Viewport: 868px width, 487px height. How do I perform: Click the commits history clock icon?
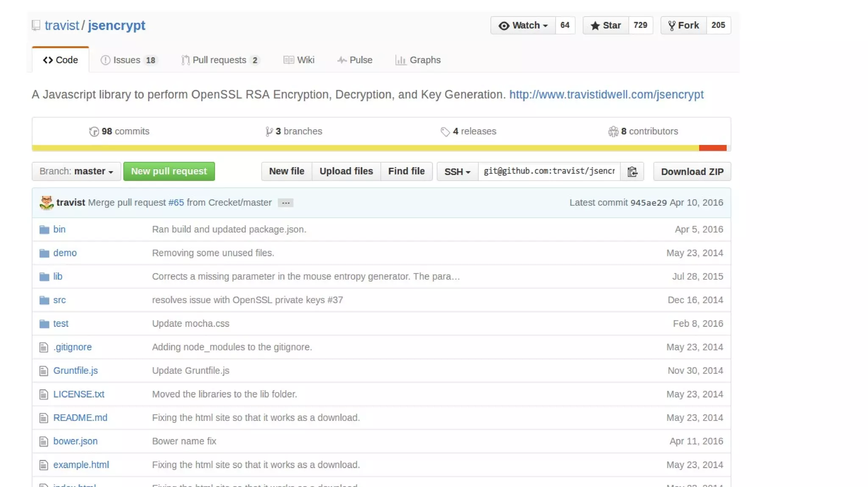(94, 132)
